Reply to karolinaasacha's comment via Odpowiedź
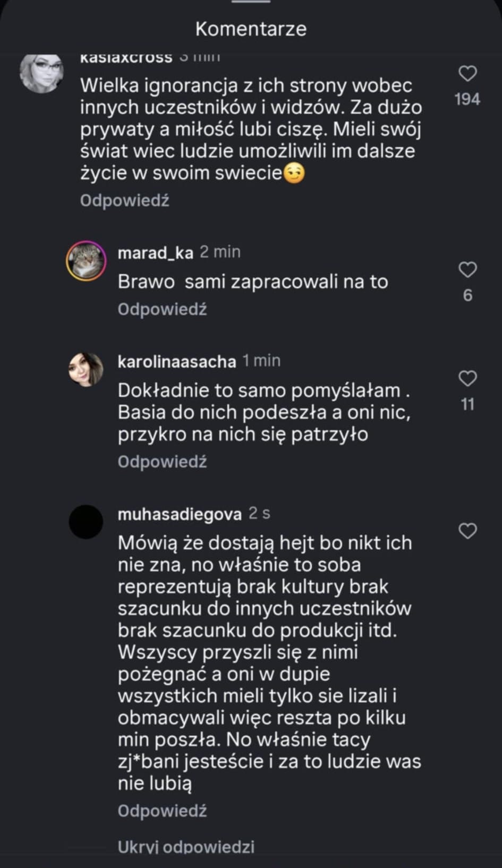502x868 pixels. [162, 462]
